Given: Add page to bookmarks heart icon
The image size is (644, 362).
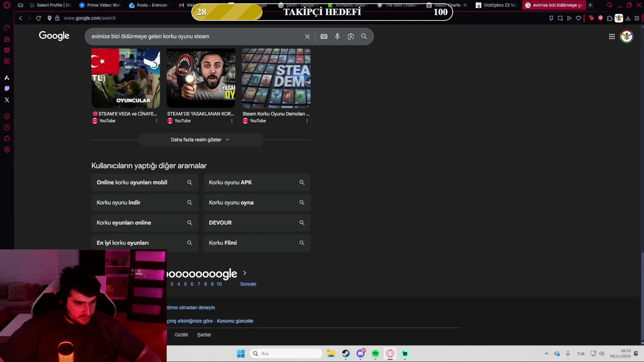Looking at the screenshot, I should 579,18.
